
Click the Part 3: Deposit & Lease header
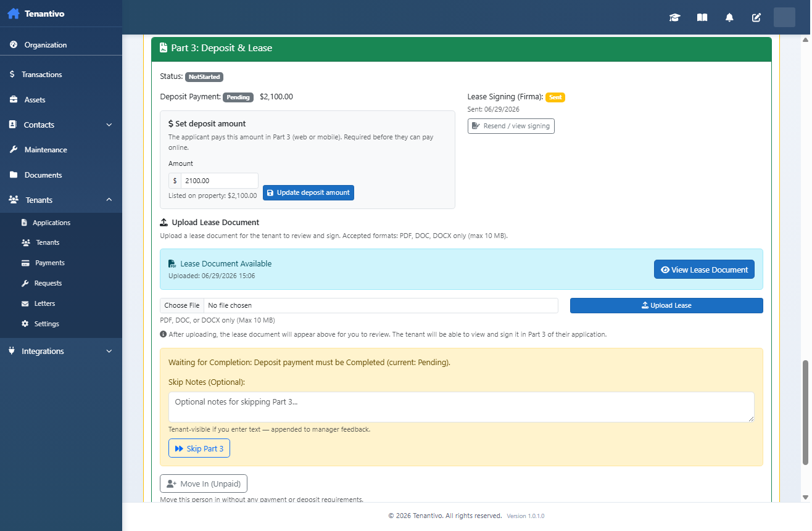tap(462, 48)
